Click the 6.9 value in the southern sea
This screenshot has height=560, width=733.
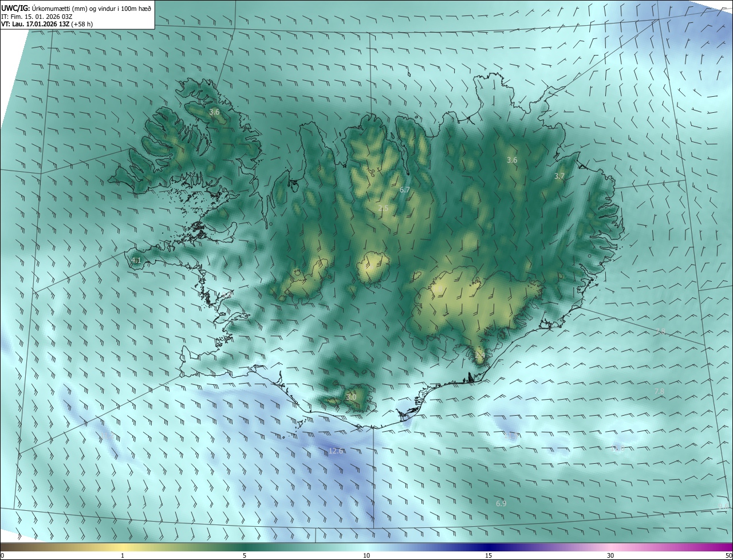point(501,503)
